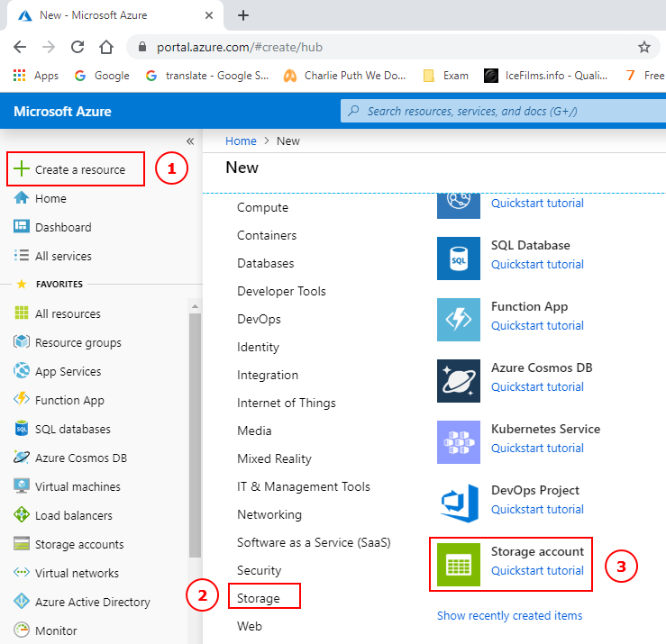Image resolution: width=666 pixels, height=644 pixels.
Task: Open the Azure Cosmos DB planet icon
Action: 459,380
